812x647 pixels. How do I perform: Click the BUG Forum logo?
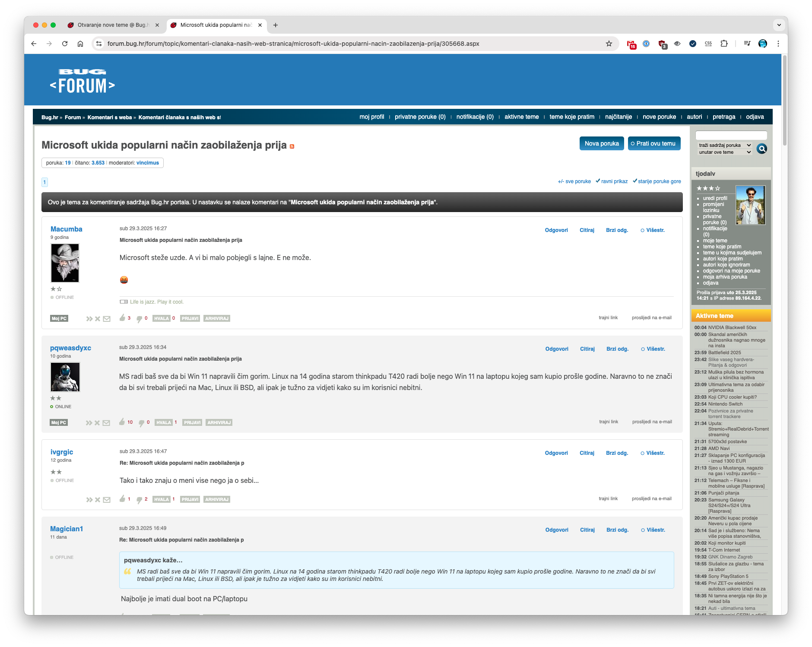(82, 81)
